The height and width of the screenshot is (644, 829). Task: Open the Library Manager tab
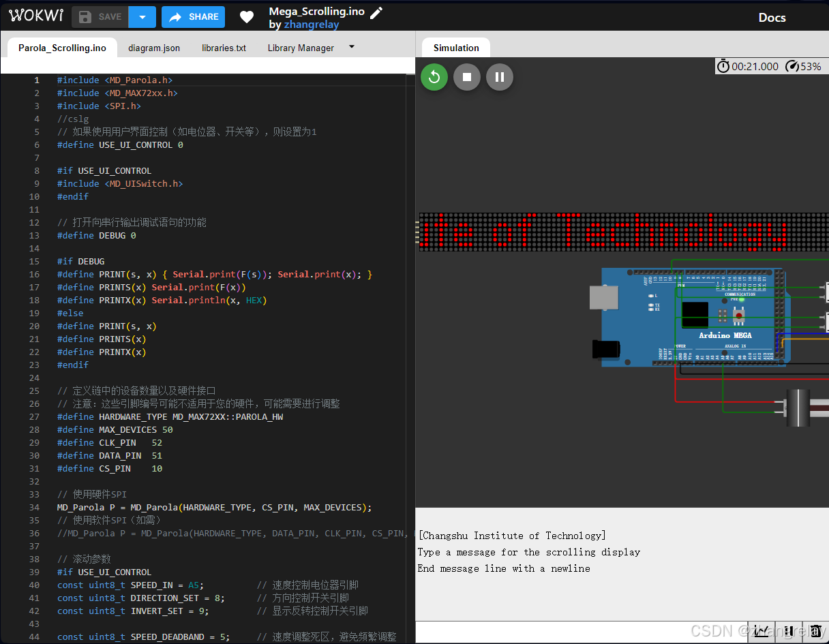301,48
